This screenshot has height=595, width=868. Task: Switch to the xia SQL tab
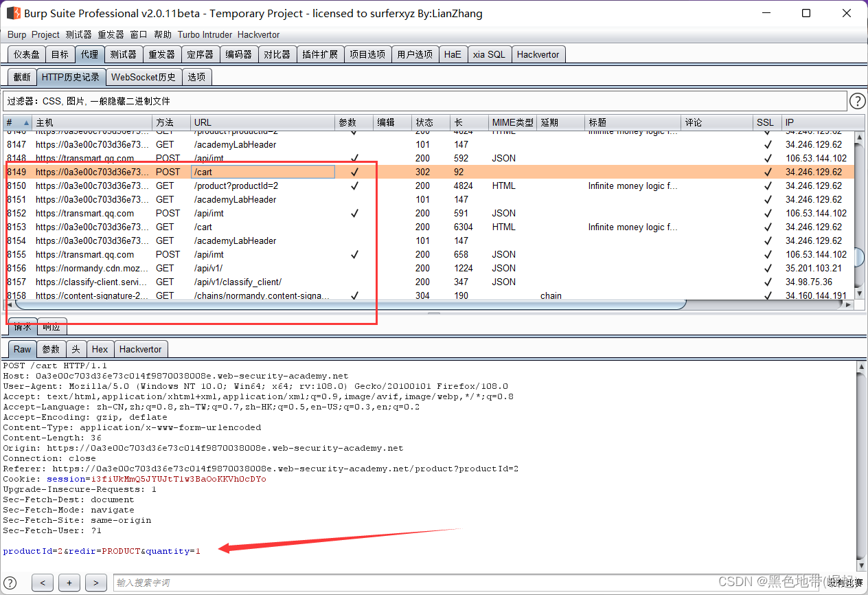pos(489,54)
